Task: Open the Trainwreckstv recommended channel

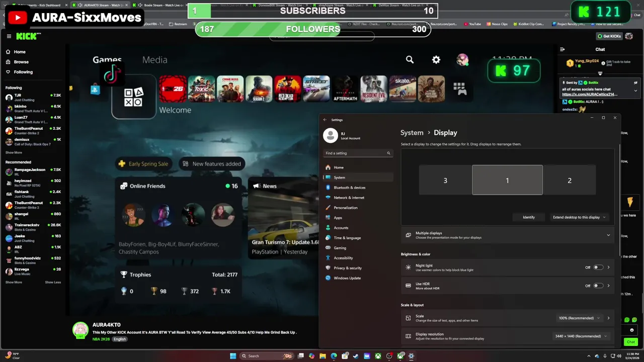Action: [33, 227]
